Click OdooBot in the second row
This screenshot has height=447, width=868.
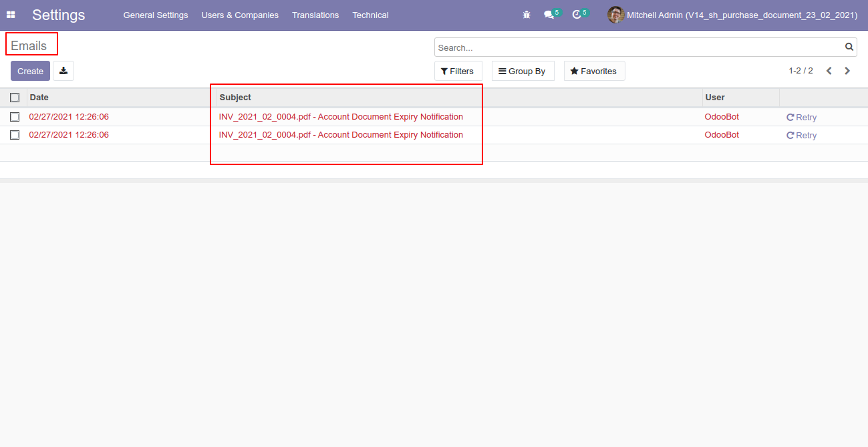pos(722,135)
